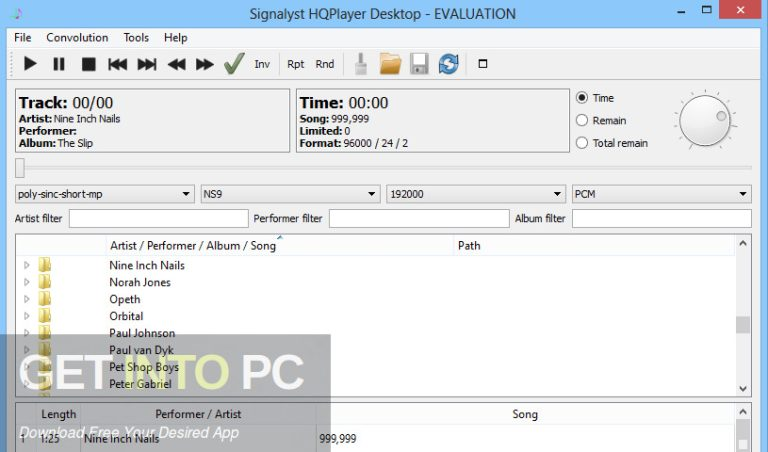Screen dimensions: 768x452
Task: Skip to previous track
Action: pos(118,64)
